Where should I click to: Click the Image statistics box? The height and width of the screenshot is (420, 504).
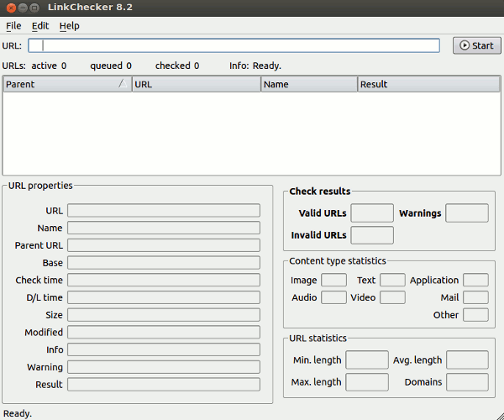334,280
